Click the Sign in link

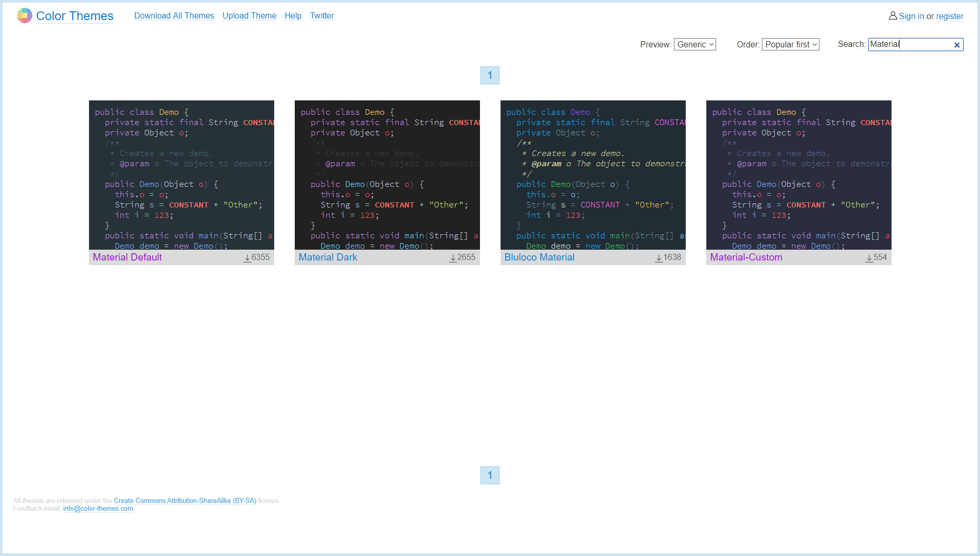(x=911, y=16)
